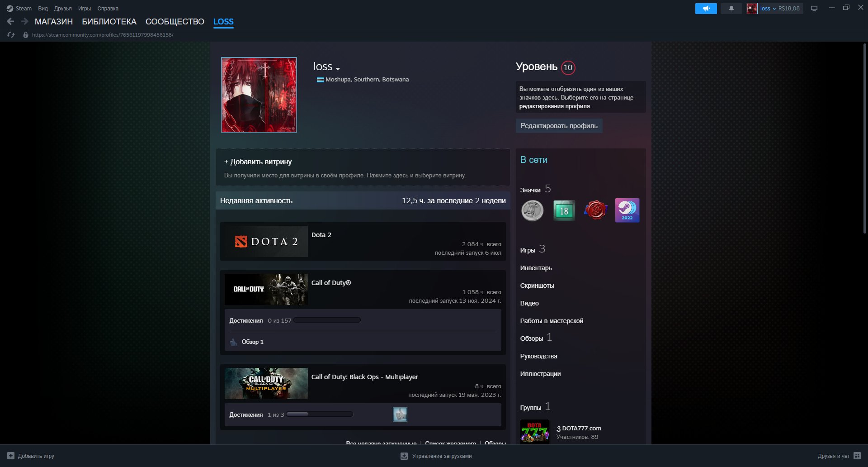Go to the БИБЛИОТЕКА tab
Image resolution: width=868 pixels, height=467 pixels.
(x=109, y=22)
